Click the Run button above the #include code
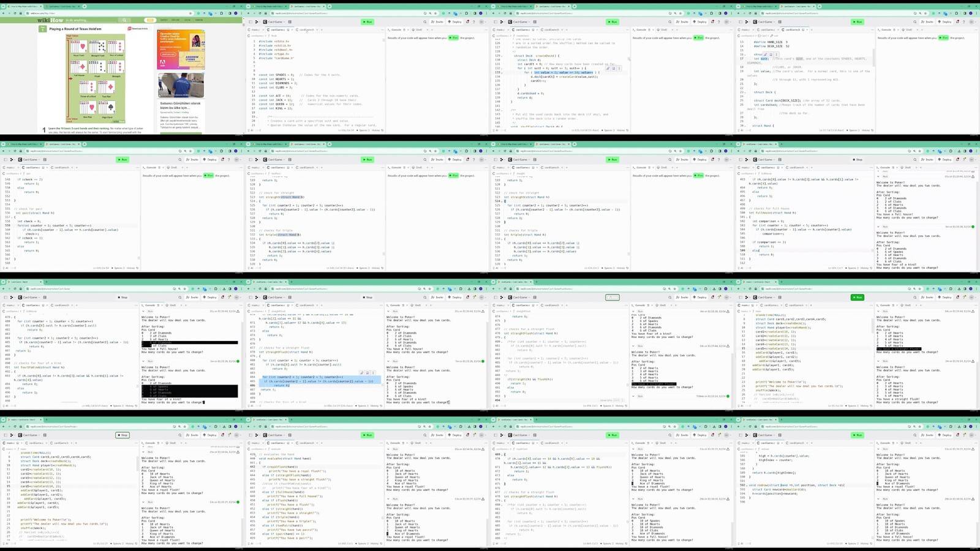Viewport: 980px width, 551px height. pyautogui.click(x=368, y=22)
